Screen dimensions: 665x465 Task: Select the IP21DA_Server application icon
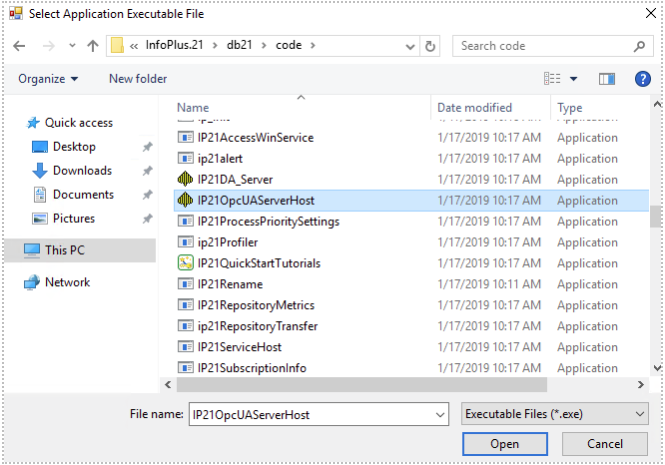point(185,179)
